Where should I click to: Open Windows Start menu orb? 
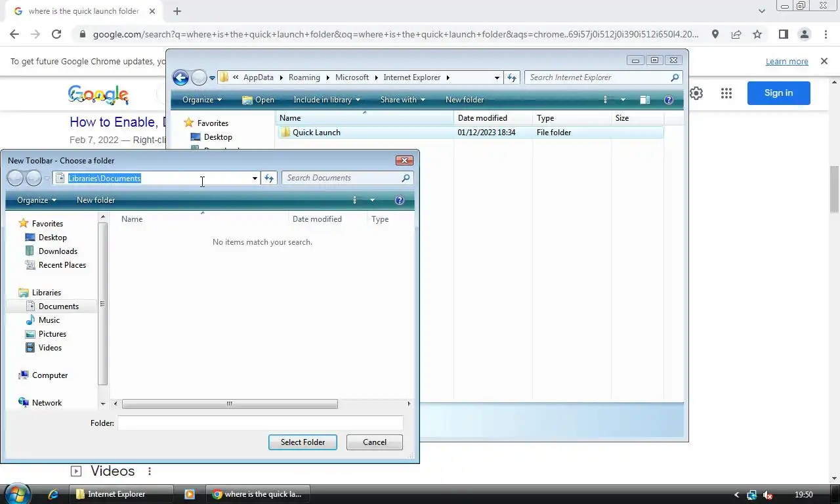coord(17,493)
